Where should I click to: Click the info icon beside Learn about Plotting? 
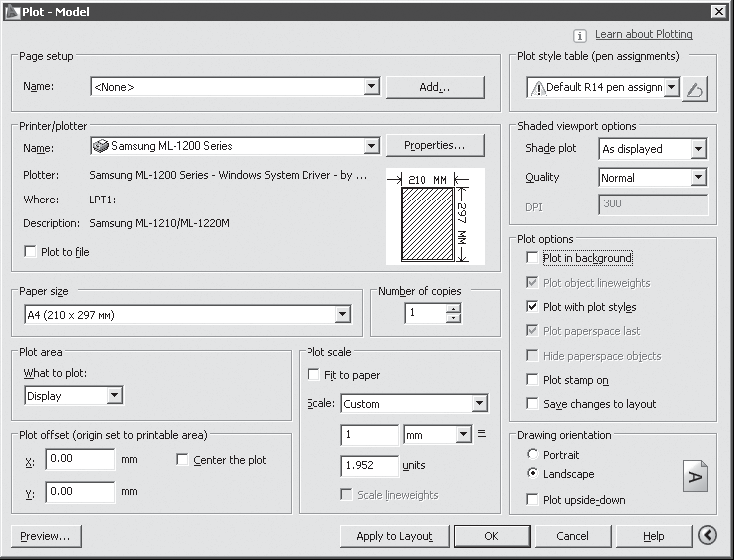coord(579,35)
